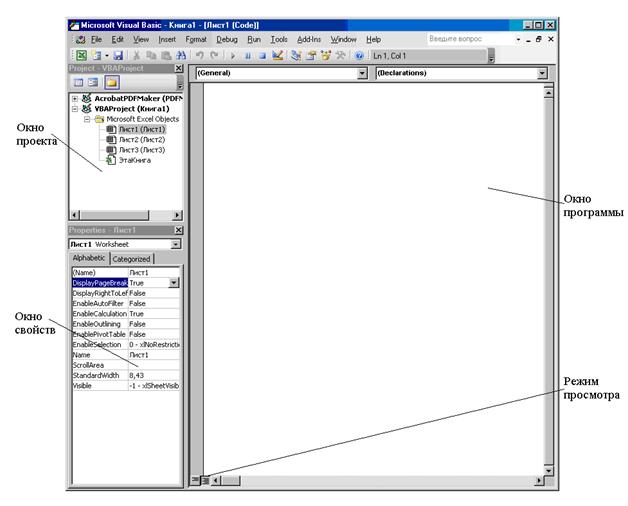This screenshot has width=628, height=506.
Task: Close the Properties - Лист1 panel
Action: tap(179, 230)
